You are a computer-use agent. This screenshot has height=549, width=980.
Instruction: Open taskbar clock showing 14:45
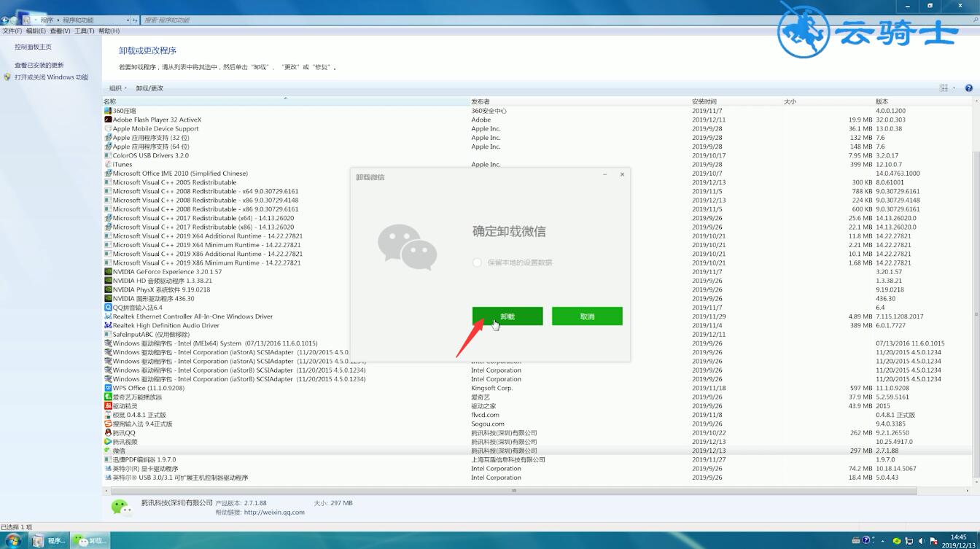[x=958, y=541]
